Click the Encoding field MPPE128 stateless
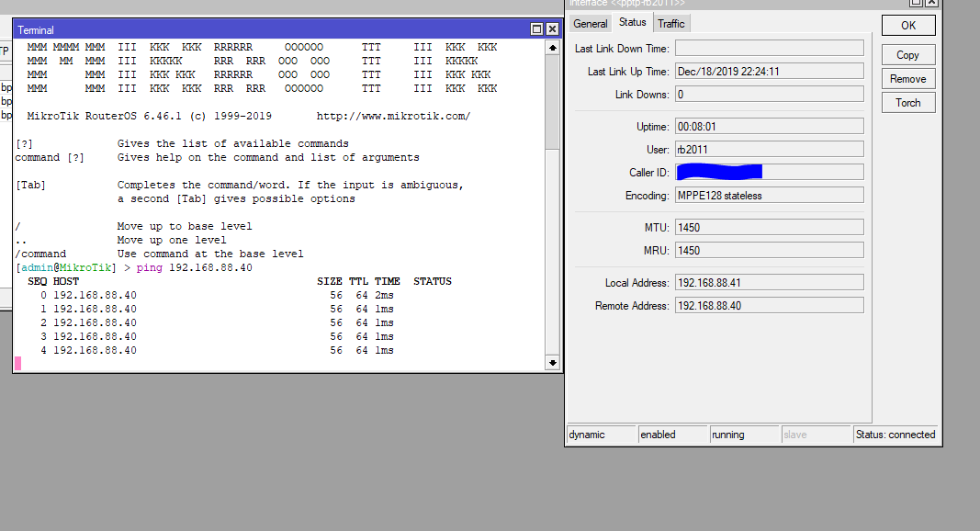The height and width of the screenshot is (531, 980). [770, 195]
